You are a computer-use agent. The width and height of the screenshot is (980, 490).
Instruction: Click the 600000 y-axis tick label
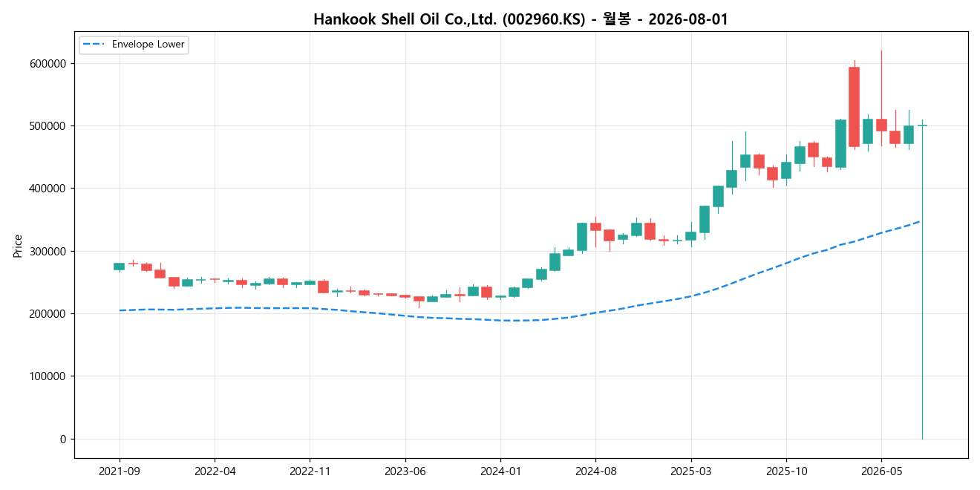49,64
